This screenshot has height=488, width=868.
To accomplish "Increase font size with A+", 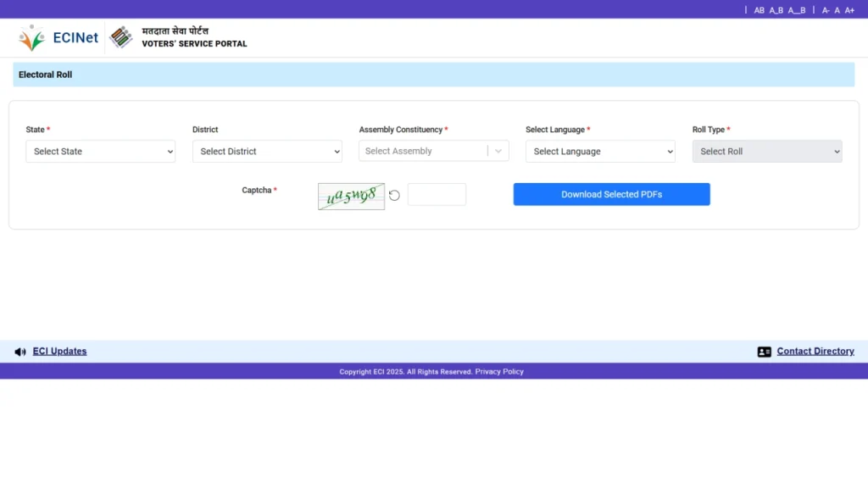I will [x=849, y=10].
